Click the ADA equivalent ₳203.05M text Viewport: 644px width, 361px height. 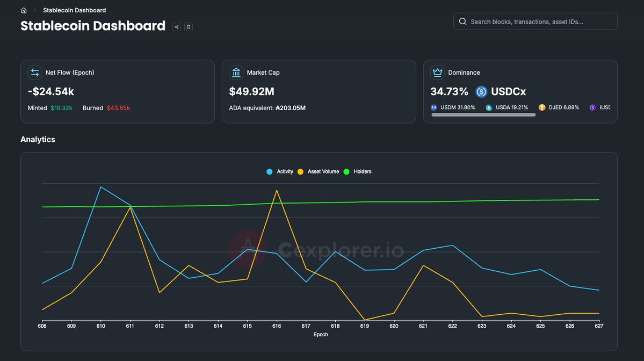(x=267, y=108)
